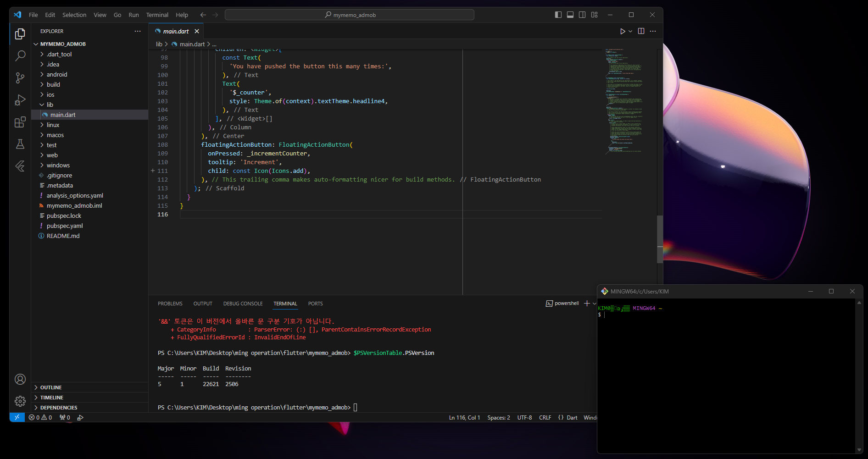Open Explorer's Views and More Actions menu
This screenshot has height=459, width=868.
(x=138, y=31)
